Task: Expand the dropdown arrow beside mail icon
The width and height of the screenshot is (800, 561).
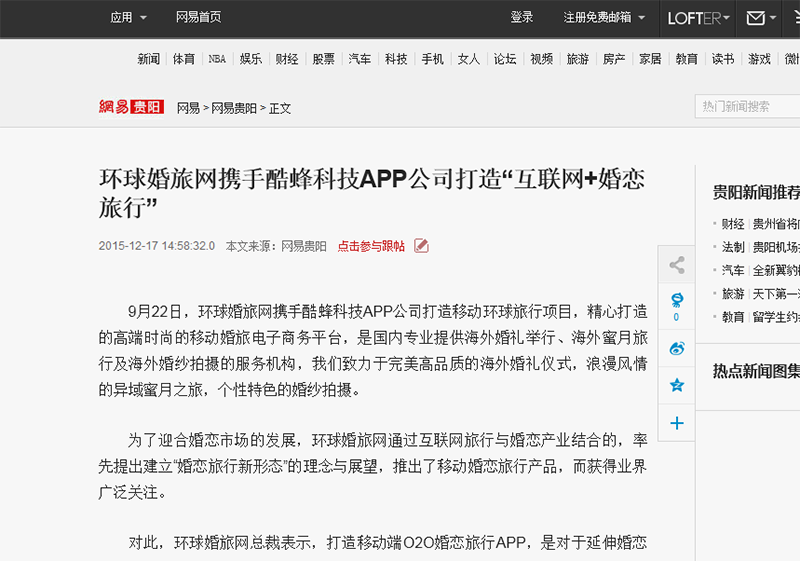Action: (772, 18)
